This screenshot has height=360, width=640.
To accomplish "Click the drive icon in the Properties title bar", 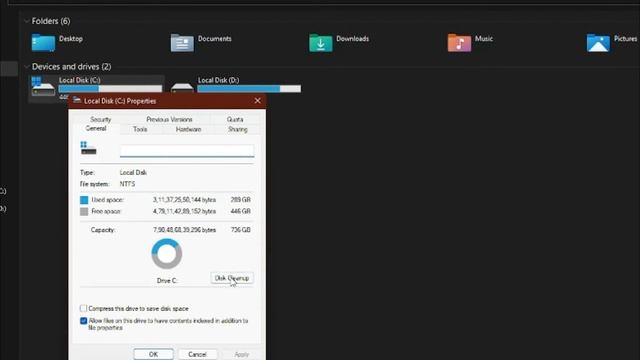I will [77, 101].
